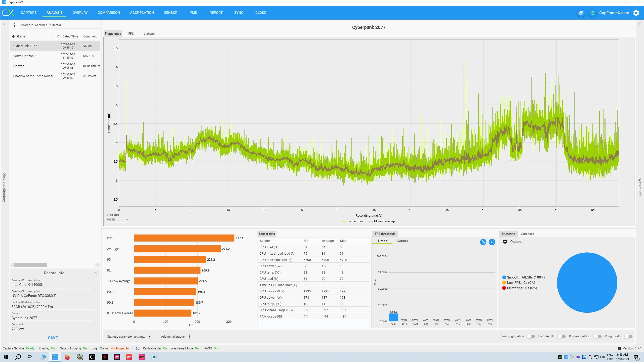Turn on the Range slider switch

pos(628,336)
